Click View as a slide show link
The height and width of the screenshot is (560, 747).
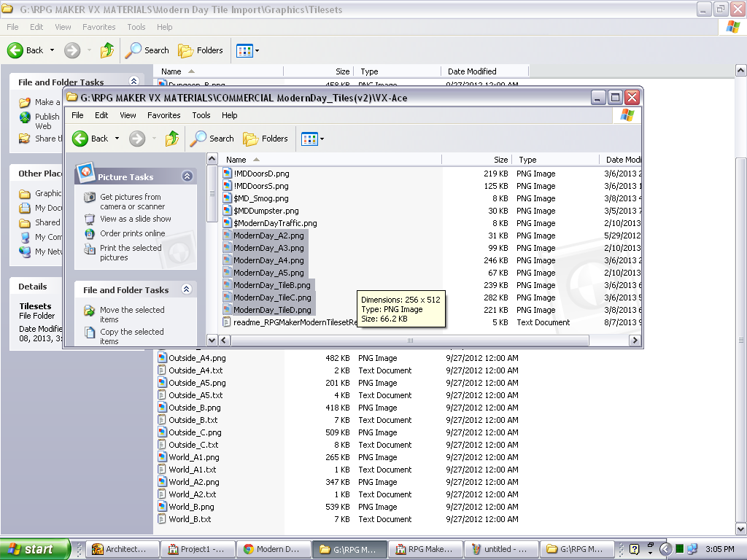coord(135,219)
